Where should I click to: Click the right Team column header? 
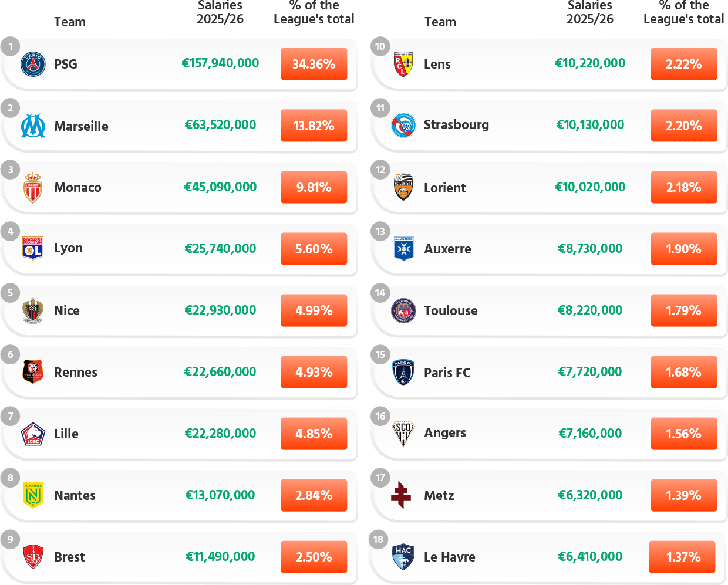point(440,22)
